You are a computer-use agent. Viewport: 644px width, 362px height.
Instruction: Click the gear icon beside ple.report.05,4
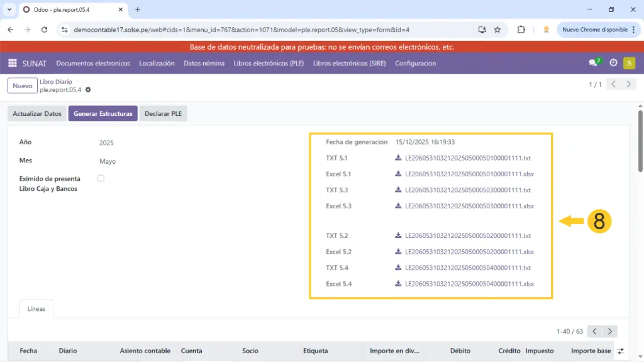[88, 90]
